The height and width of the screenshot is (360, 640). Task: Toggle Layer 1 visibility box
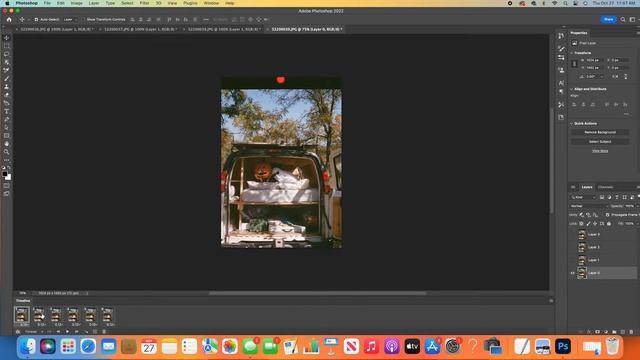pyautogui.click(x=573, y=260)
